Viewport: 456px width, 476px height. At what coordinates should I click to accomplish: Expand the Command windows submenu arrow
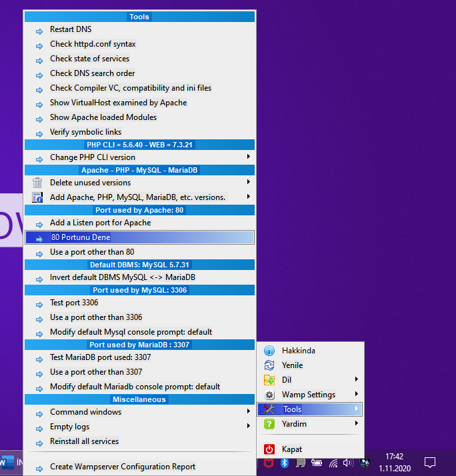249,411
